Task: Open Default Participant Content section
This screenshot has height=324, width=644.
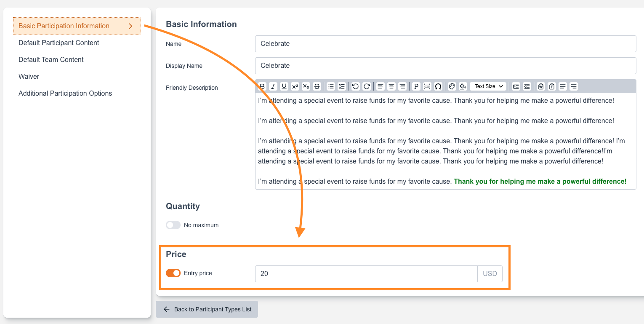Action: tap(59, 43)
